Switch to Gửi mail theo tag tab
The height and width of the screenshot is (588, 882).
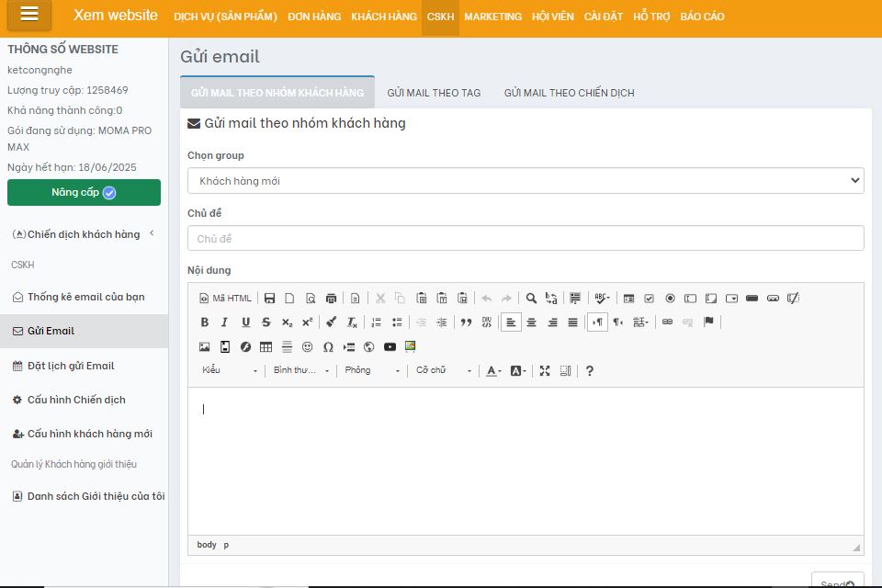click(x=434, y=93)
